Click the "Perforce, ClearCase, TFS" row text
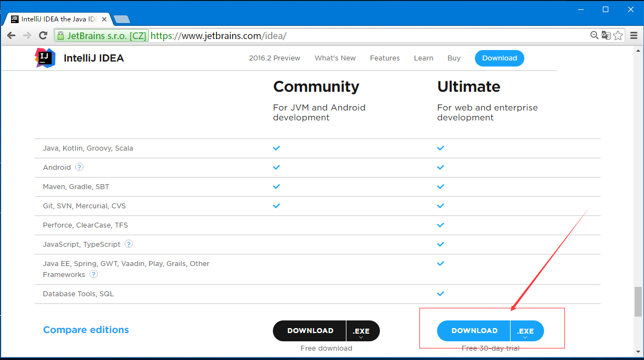The width and height of the screenshot is (644, 360). (86, 225)
